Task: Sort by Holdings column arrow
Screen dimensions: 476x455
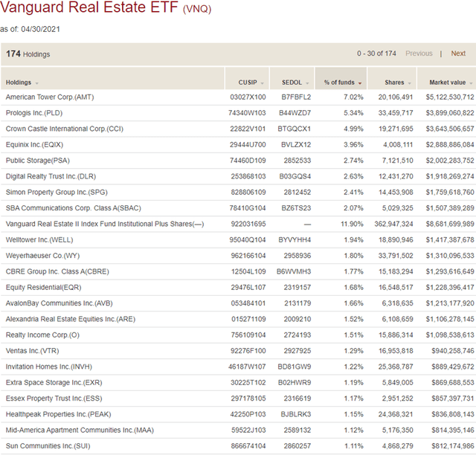Action: (36, 83)
